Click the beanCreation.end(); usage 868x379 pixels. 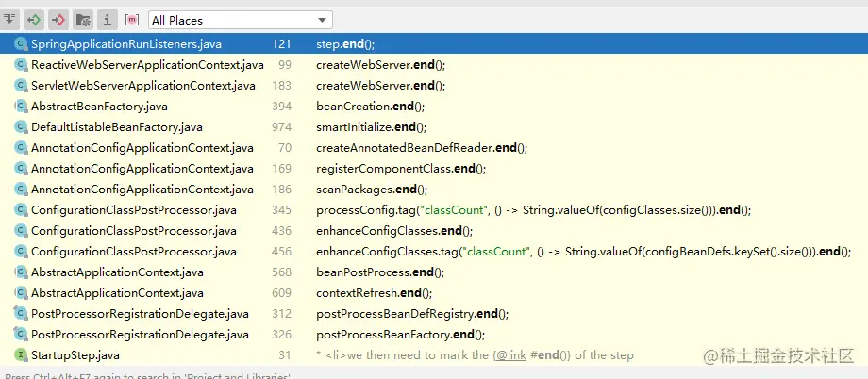click(371, 107)
